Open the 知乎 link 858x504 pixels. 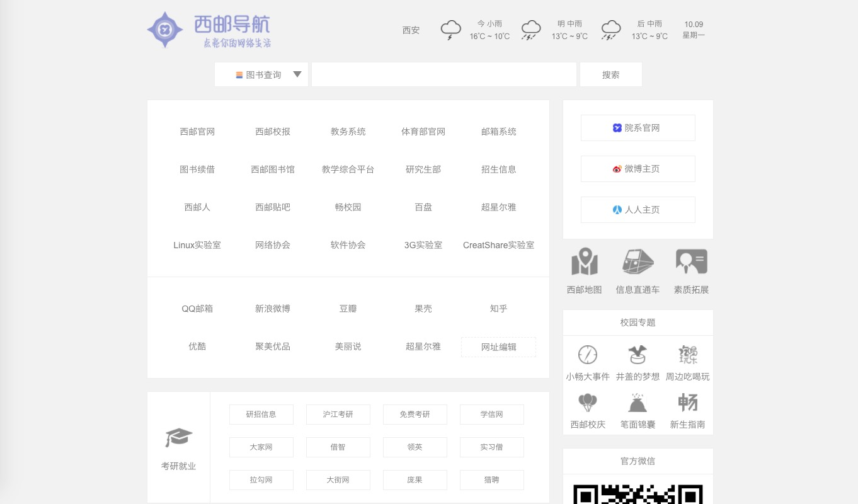coord(499,309)
